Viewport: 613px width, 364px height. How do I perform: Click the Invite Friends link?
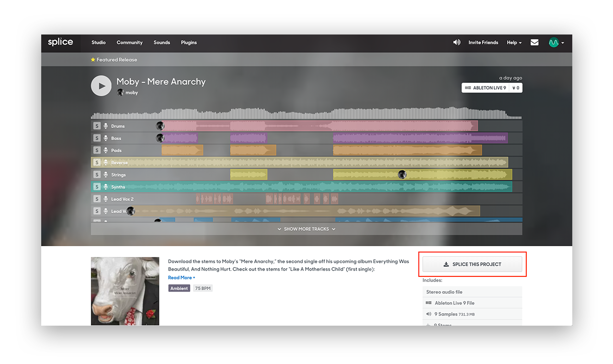tap(483, 42)
